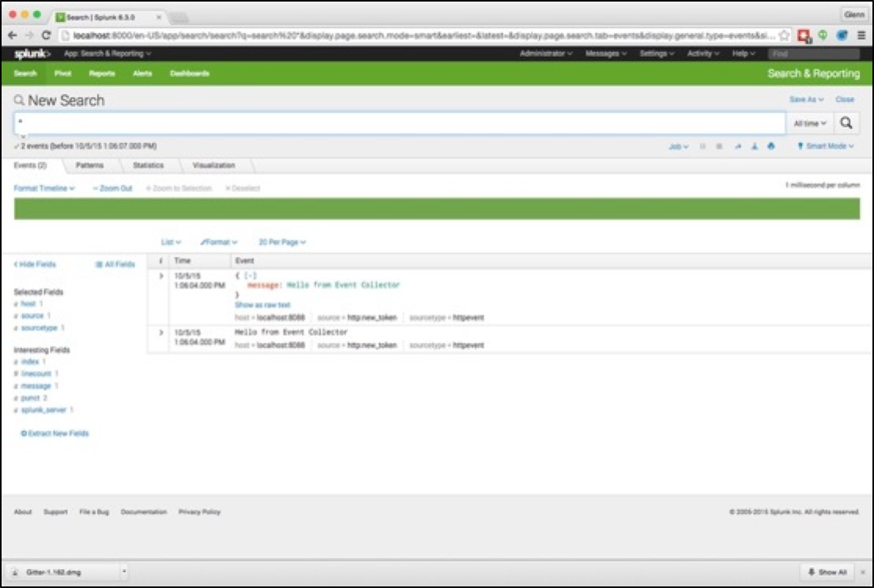The image size is (874, 588).
Task: Focus the search query input box
Action: coord(400,123)
